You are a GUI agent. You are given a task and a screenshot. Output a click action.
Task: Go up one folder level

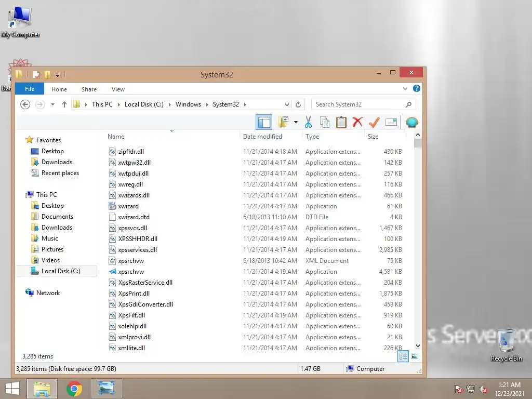coord(64,104)
